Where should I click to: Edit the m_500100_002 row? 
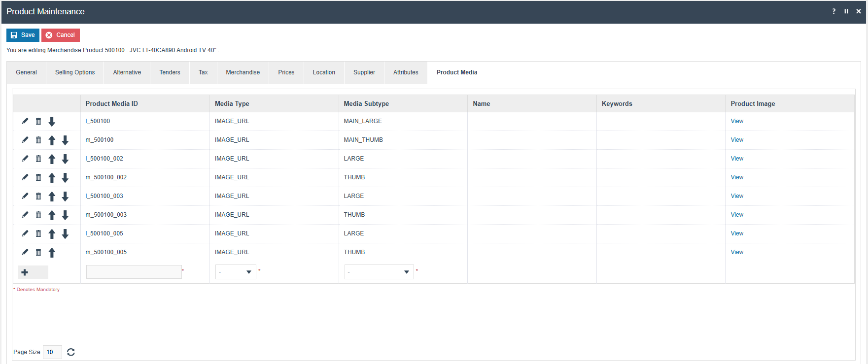coord(25,177)
